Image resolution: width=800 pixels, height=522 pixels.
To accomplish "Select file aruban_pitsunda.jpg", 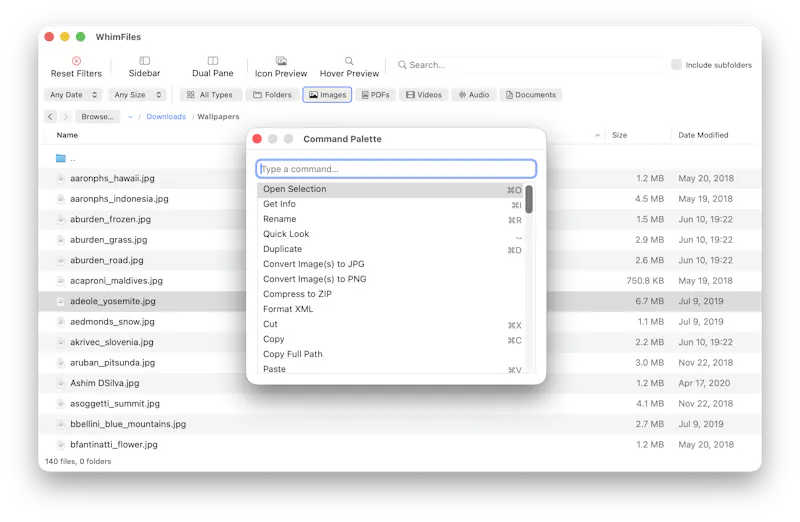I will [113, 363].
